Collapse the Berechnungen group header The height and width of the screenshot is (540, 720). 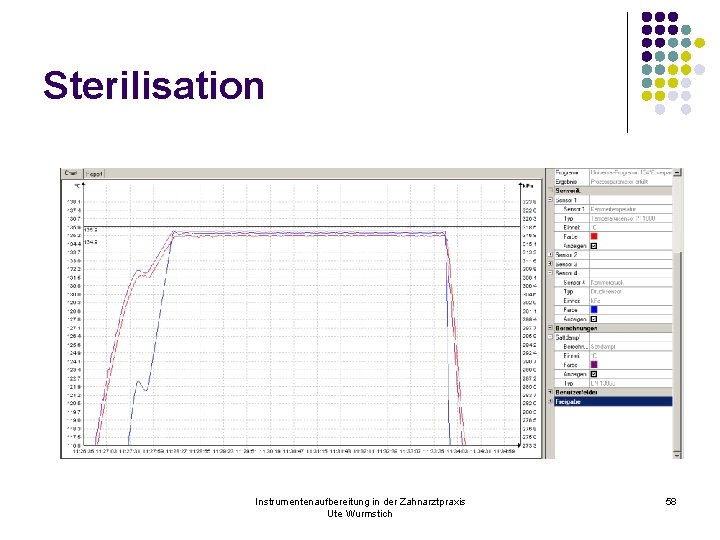550,328
